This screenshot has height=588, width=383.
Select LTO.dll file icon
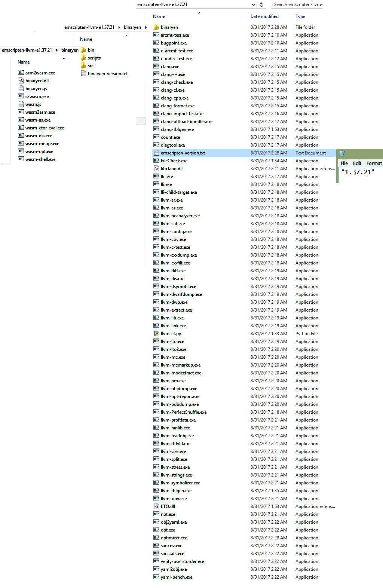[156, 506]
